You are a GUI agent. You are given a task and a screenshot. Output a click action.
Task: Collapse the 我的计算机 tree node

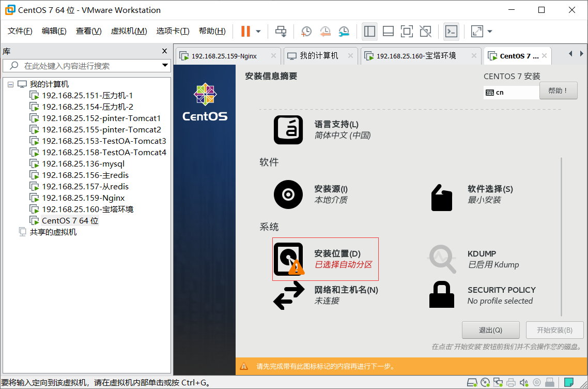[x=10, y=84]
